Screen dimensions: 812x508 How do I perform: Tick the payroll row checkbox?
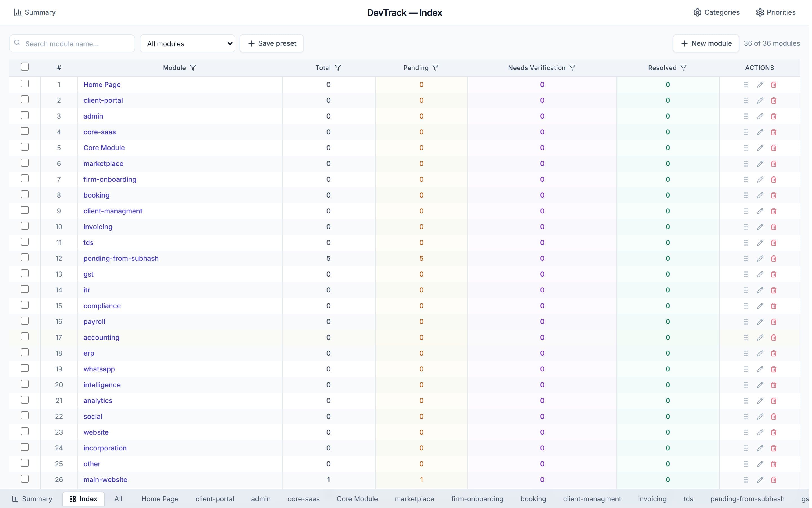coord(25,321)
